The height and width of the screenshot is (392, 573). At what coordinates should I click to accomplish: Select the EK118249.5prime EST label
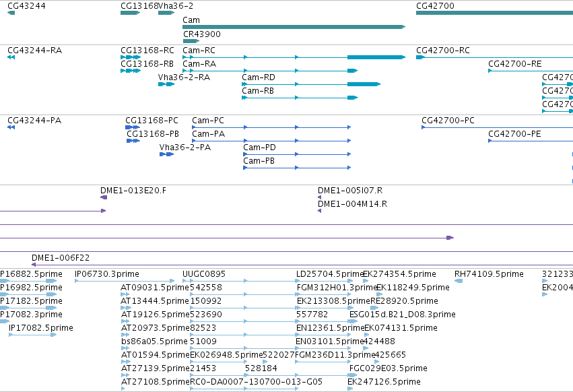[x=413, y=288]
